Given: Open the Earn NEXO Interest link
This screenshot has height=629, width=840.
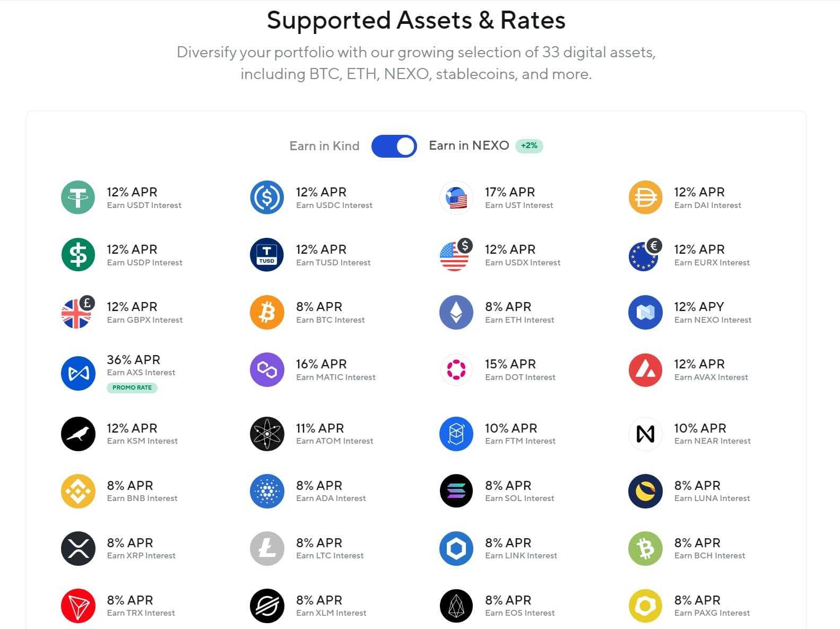Looking at the screenshot, I should point(712,320).
